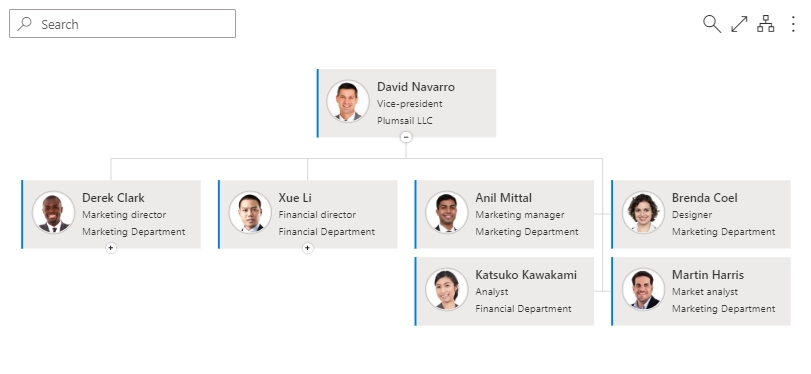811x374 pixels.
Task: Click Derek Clark's profile photo
Action: pos(53,213)
